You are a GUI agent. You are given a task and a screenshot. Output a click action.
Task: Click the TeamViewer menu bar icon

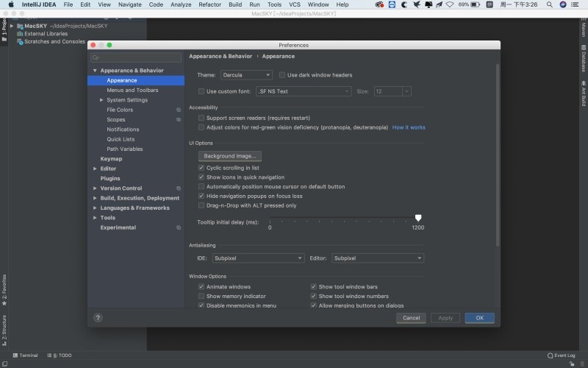click(x=392, y=4)
